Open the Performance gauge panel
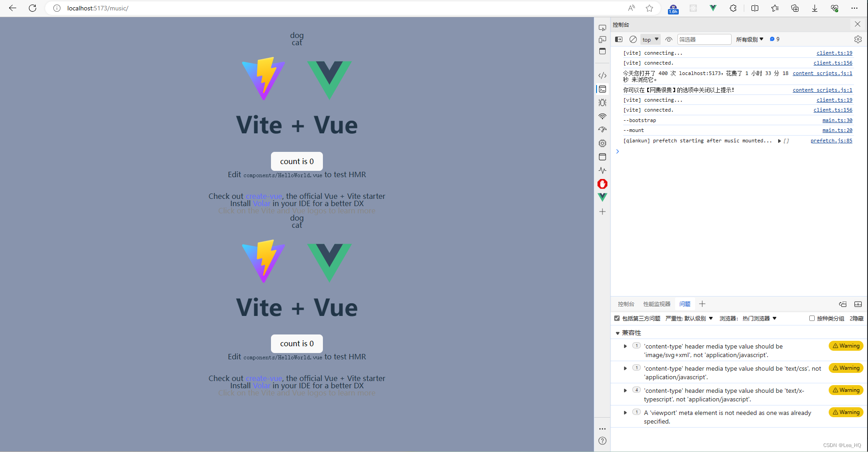Screen dimensions: 868x452 (602, 130)
